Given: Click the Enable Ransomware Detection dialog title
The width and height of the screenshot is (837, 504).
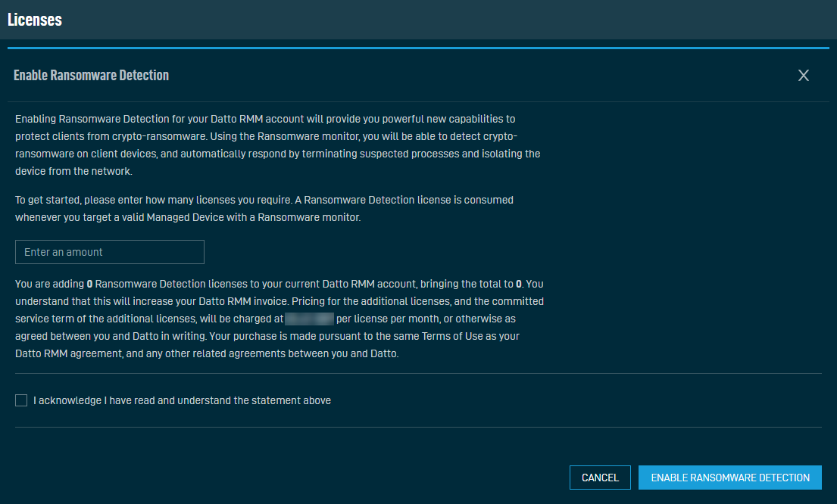Looking at the screenshot, I should pos(92,75).
